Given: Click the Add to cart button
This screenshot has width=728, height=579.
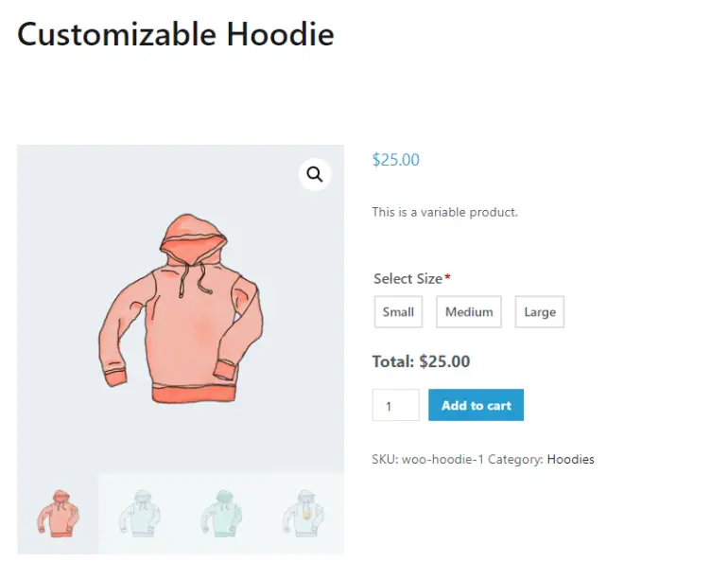Looking at the screenshot, I should [476, 405].
